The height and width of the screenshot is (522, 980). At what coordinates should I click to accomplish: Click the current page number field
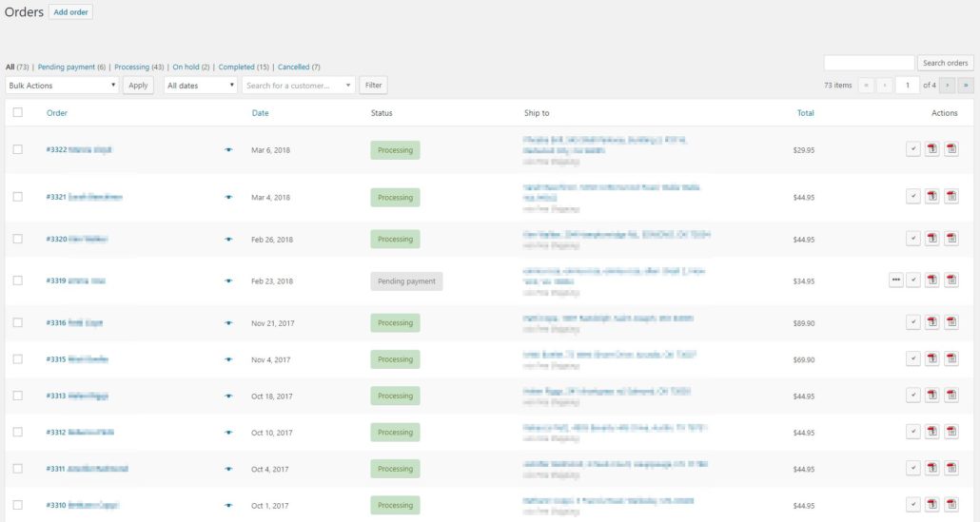point(907,86)
